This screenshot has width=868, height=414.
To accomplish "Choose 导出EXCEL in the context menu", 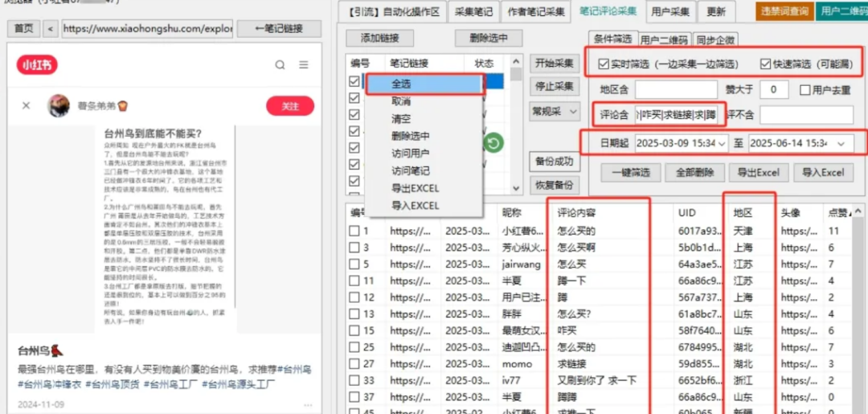I will 424,188.
